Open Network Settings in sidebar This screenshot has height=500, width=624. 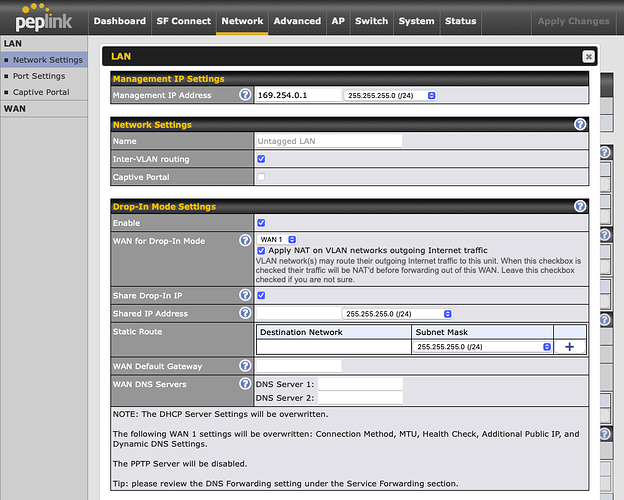click(44, 60)
